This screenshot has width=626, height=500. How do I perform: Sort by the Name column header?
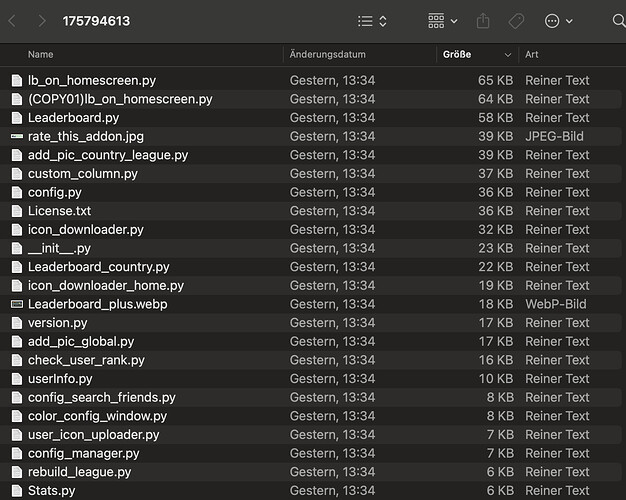pos(40,54)
